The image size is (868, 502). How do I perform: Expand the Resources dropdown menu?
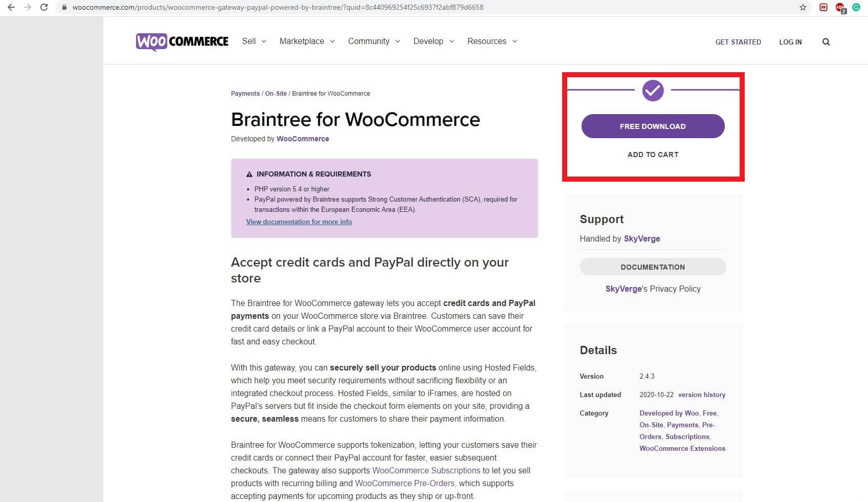click(492, 41)
